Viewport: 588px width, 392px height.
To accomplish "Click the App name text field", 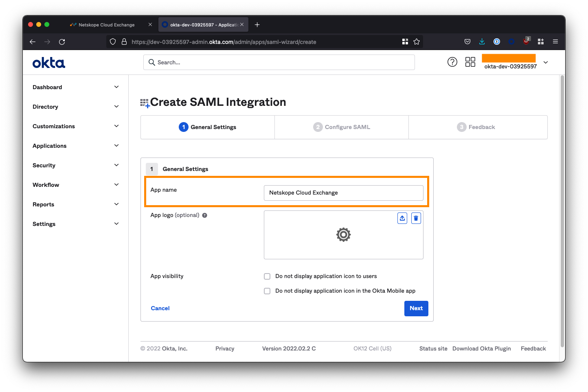I will [343, 193].
